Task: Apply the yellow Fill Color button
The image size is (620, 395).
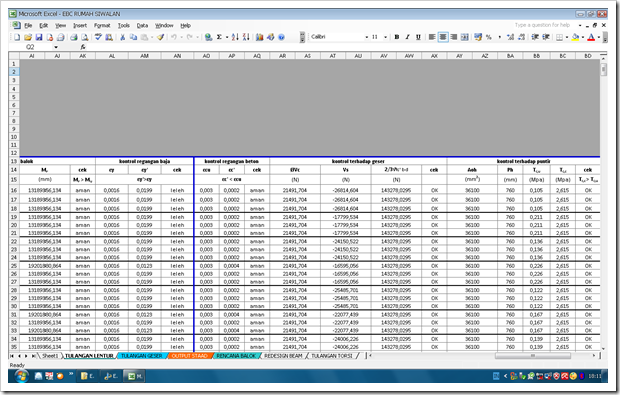Action: click(576, 37)
